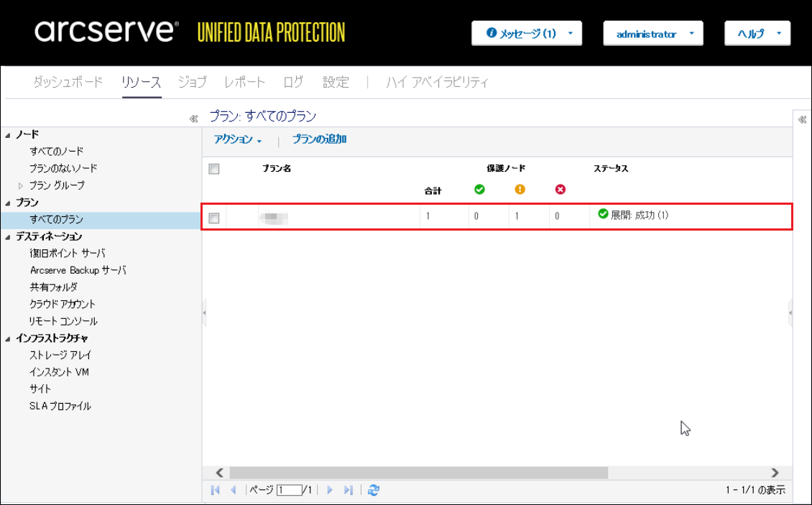Refresh the plan list with refresh icon
The width and height of the screenshot is (812, 505).
[374, 490]
